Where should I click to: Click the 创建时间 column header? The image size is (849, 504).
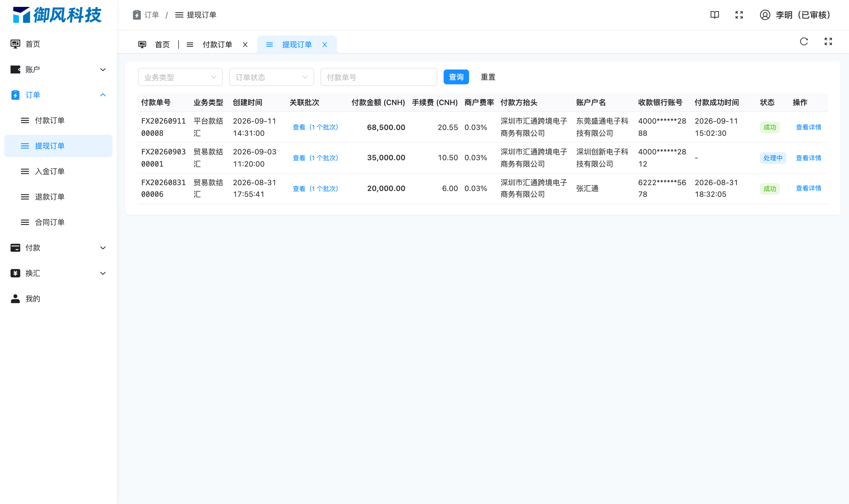point(247,103)
